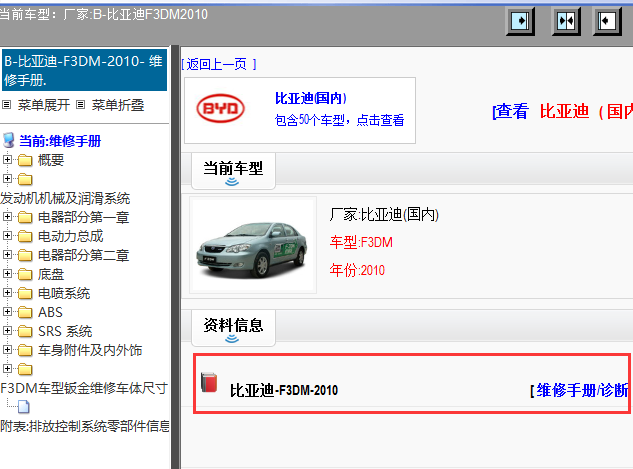
Task: Click the small icon before 菜单展开
Action: 6,105
